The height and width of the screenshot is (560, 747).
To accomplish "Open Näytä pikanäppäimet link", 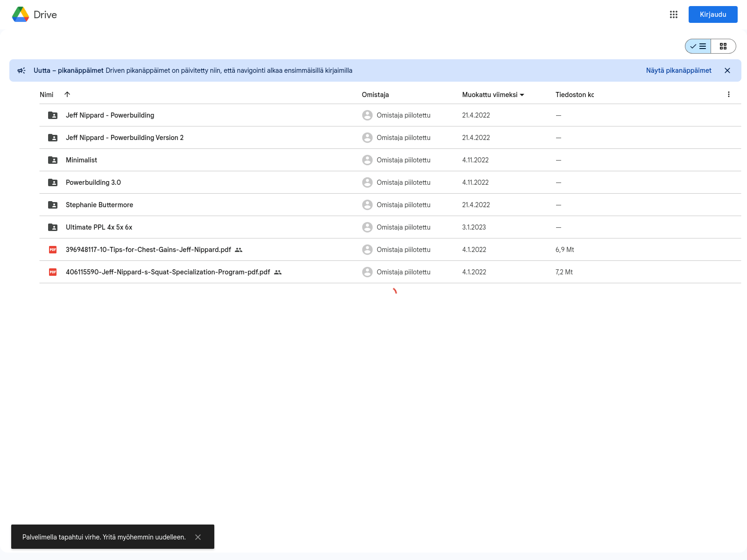I will pyautogui.click(x=679, y=70).
